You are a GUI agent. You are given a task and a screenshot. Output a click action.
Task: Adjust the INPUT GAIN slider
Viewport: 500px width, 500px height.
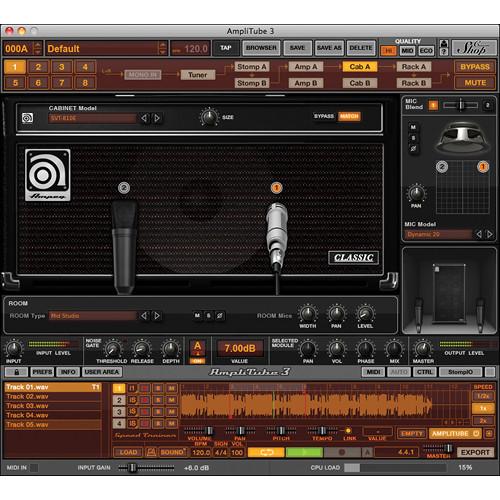146,468
